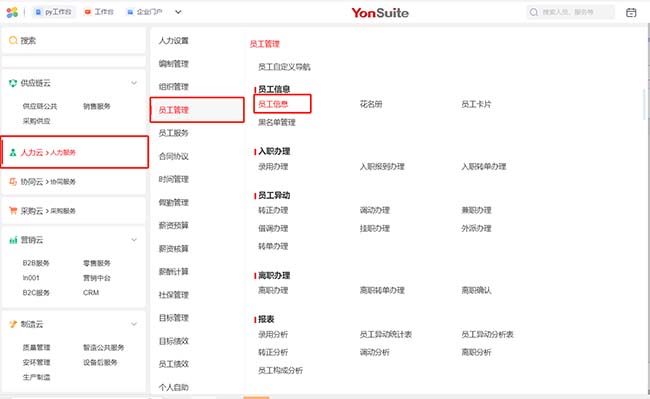The image size is (650, 399).
Task: Open 入职报到办理
Action: point(382,167)
